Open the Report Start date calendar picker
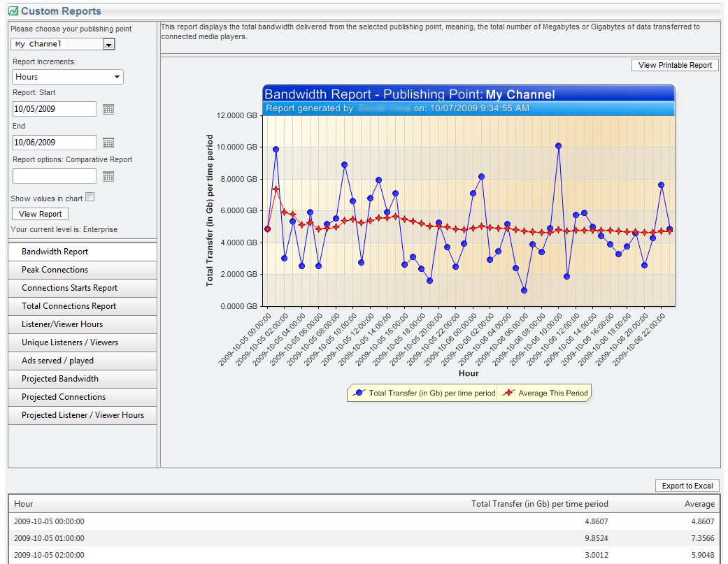The width and height of the screenshot is (728, 564). [108, 109]
